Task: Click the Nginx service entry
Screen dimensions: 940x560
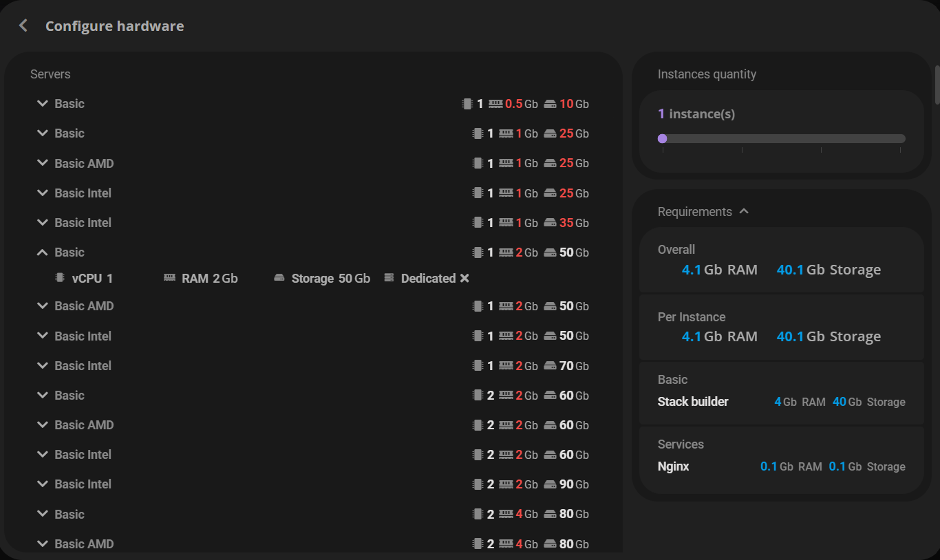Action: point(673,466)
